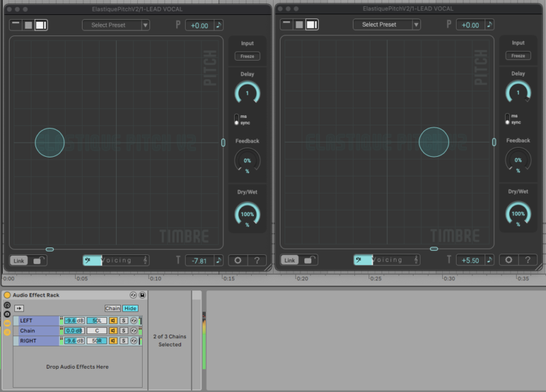Click the note icon beside the -7.81 timbre value

tap(218, 260)
